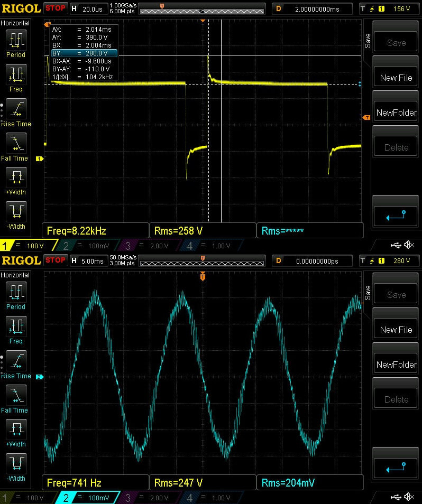Choose Rise Time icon in the 20.0us capture
The width and height of the screenshot is (422, 504).
pyautogui.click(x=16, y=109)
